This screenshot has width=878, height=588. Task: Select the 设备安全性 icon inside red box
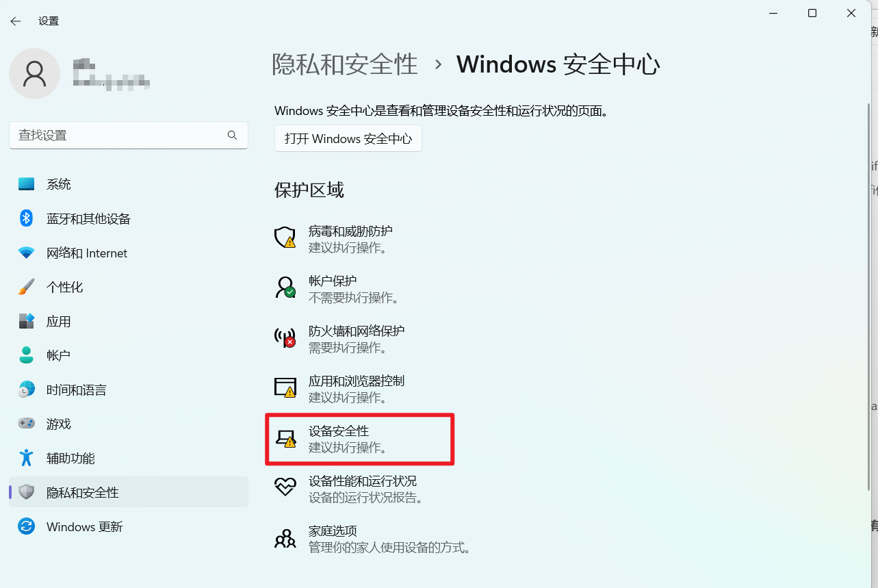click(x=285, y=438)
